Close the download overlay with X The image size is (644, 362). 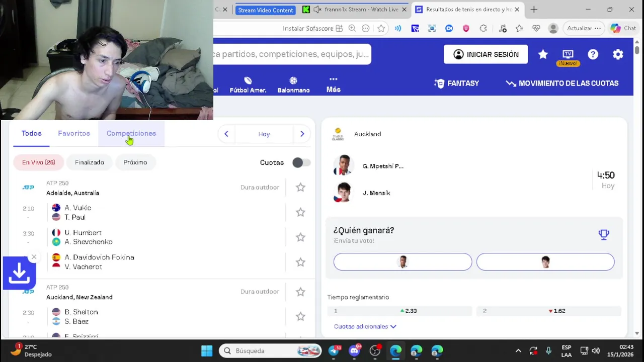(34, 257)
